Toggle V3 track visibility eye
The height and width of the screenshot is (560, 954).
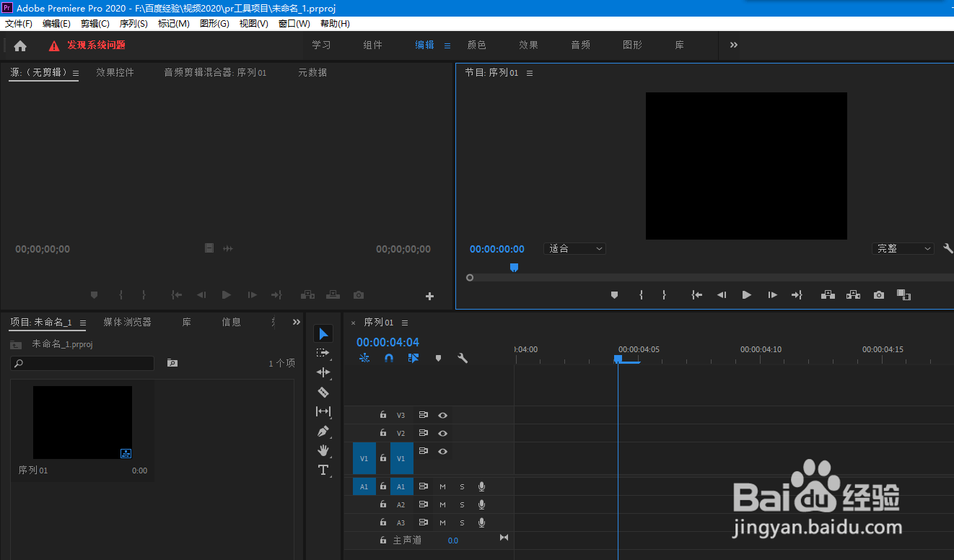pos(443,415)
